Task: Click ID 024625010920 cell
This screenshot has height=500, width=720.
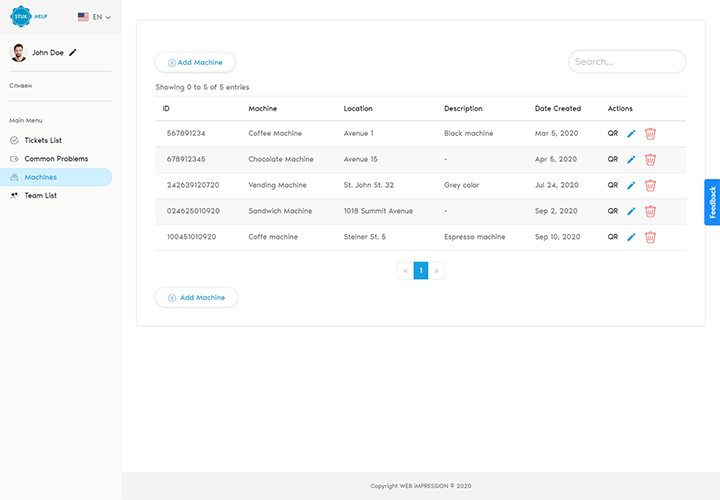Action: pyautogui.click(x=193, y=211)
